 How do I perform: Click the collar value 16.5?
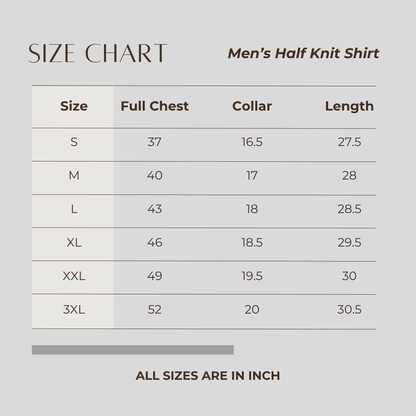coord(252,142)
